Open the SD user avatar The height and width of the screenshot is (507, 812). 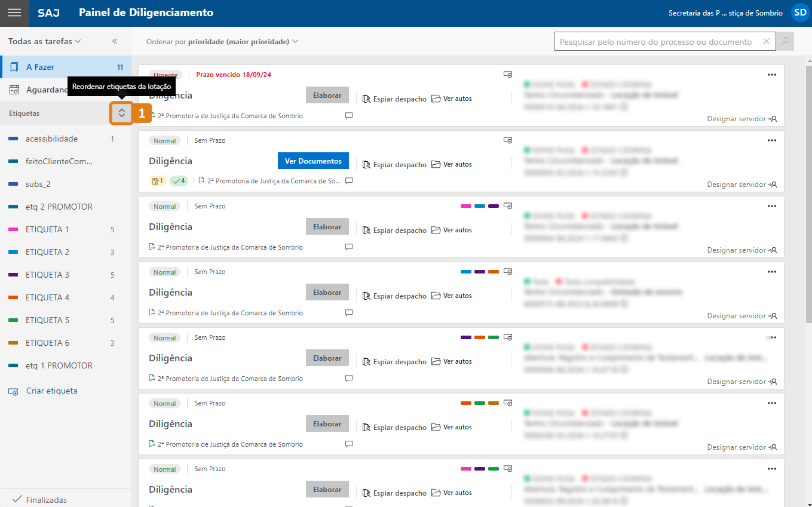point(799,13)
